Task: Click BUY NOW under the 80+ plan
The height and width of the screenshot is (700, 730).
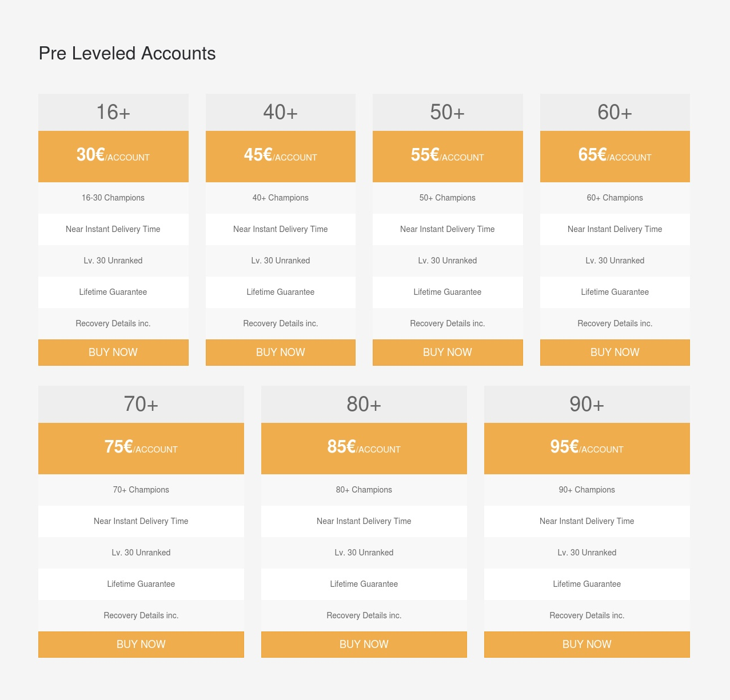Action: point(364,645)
